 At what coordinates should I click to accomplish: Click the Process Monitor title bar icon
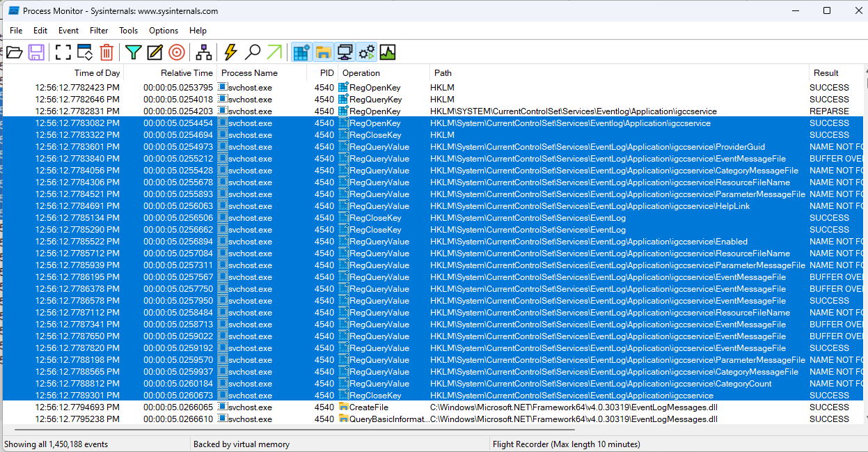[13, 11]
